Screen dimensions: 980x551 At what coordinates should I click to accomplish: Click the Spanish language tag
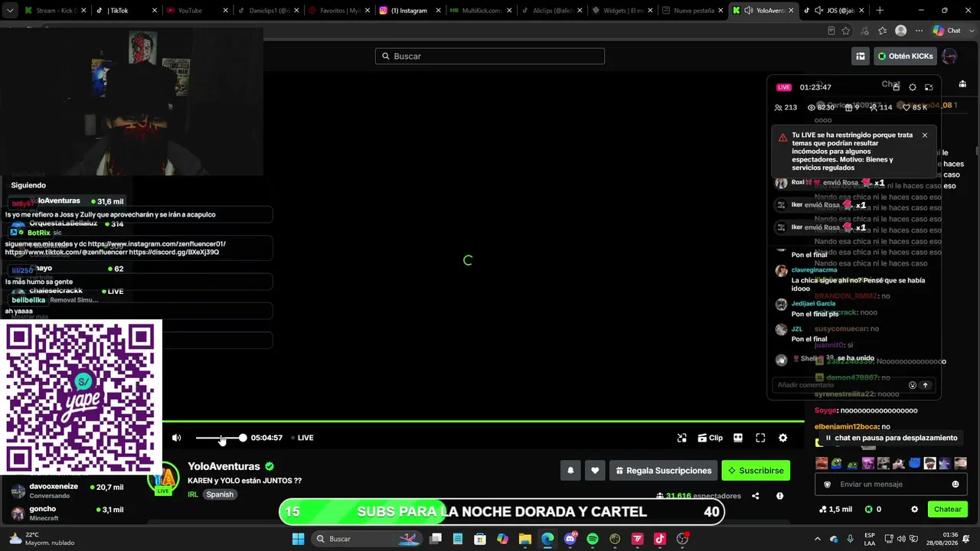[220, 494]
